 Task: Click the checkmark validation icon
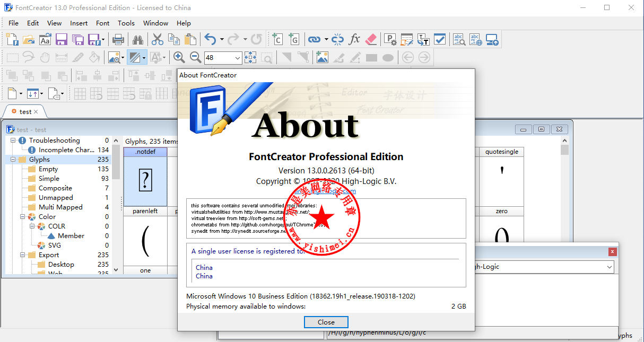point(440,39)
